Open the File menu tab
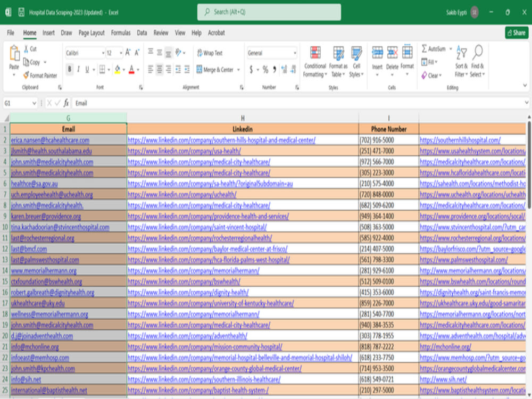This screenshot has width=532, height=399. [11, 32]
